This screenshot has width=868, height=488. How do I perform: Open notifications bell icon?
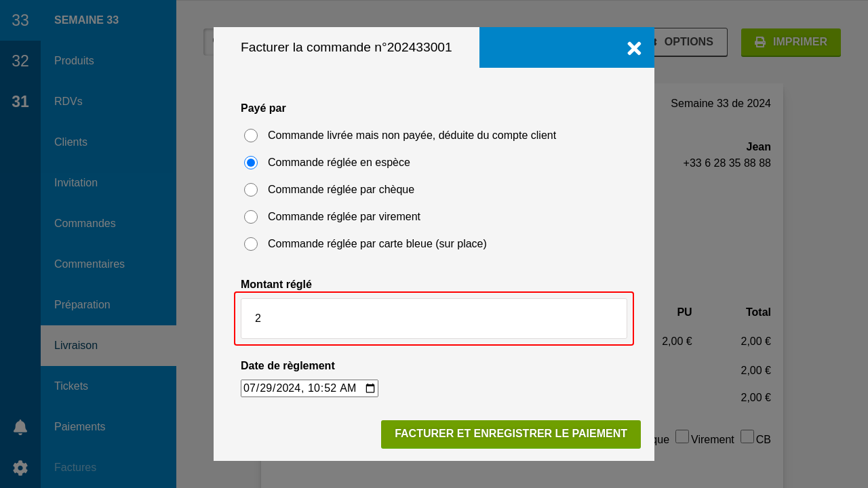coord(20,427)
